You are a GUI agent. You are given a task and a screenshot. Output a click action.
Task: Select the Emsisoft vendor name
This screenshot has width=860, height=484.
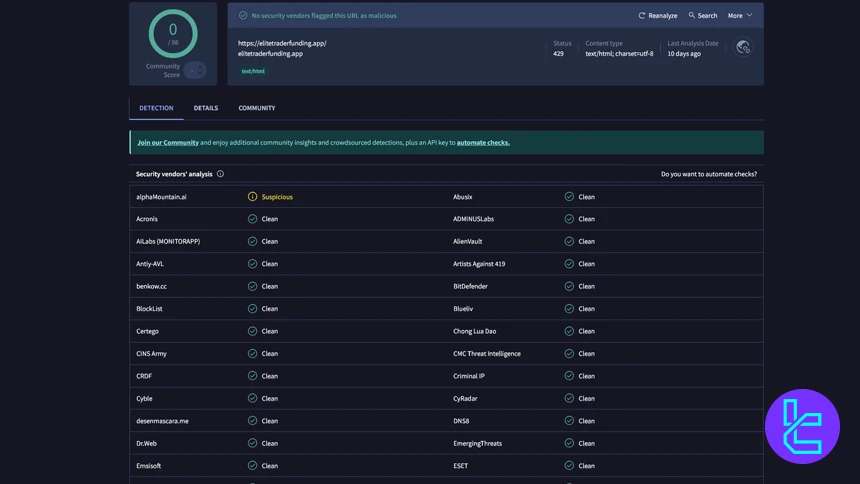pyautogui.click(x=149, y=466)
